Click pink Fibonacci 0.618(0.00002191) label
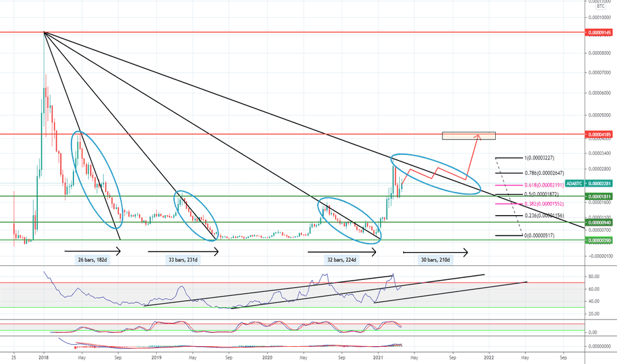 [x=544, y=185]
